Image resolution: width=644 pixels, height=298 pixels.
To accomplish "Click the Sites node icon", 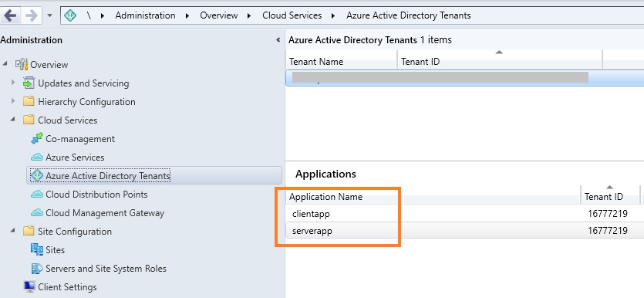I will (37, 249).
